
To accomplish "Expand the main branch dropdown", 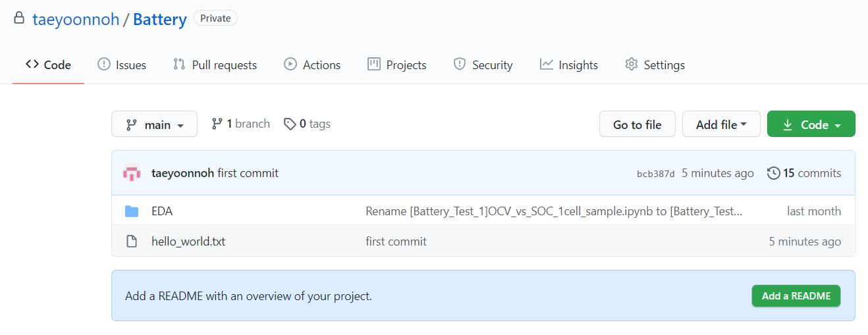I will 154,124.
